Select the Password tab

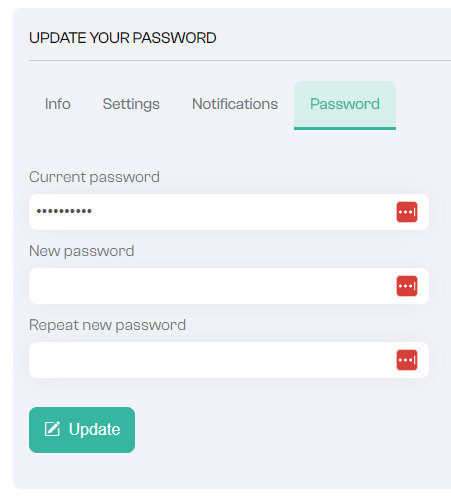pos(345,104)
